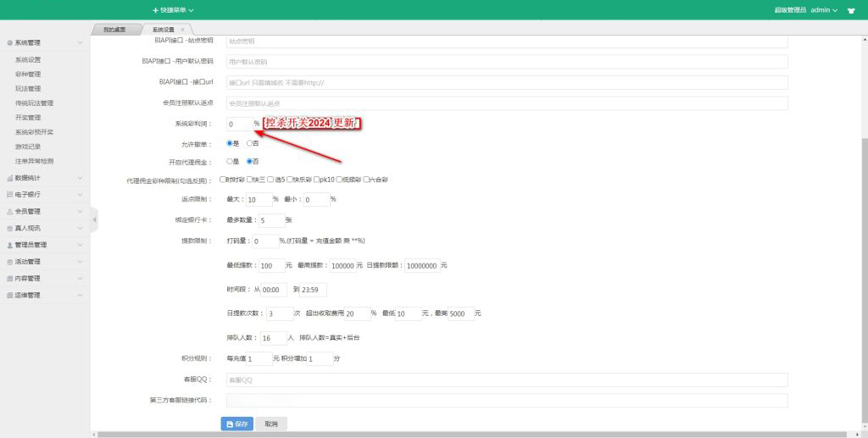Click the skin theme shirt icon
This screenshot has height=438, width=868.
(850, 10)
